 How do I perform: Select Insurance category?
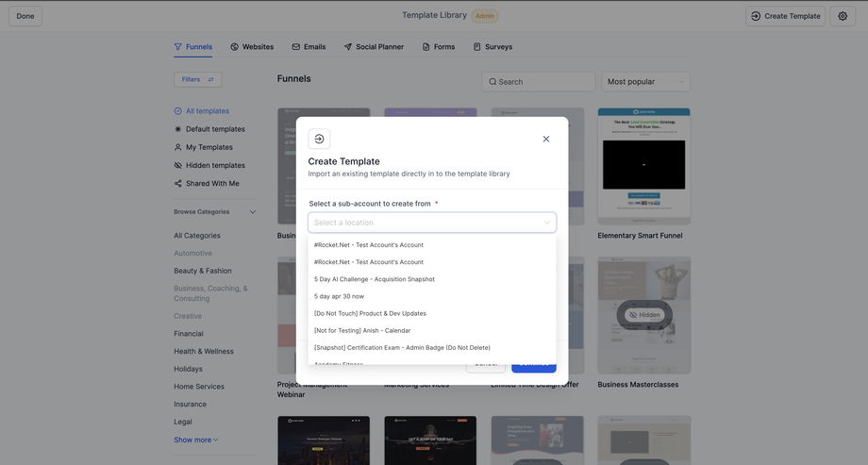click(190, 405)
